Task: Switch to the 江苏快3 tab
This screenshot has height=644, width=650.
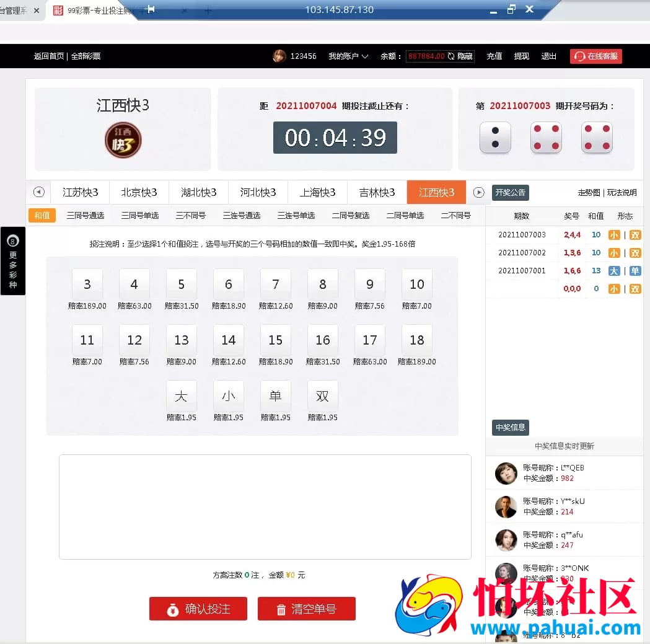Action: click(x=80, y=192)
